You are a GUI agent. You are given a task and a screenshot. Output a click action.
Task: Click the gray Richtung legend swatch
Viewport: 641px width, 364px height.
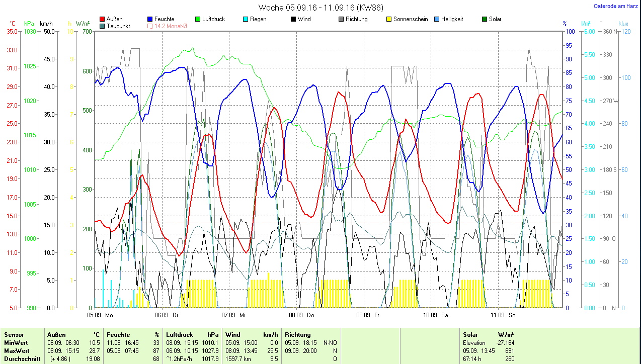[x=341, y=19]
